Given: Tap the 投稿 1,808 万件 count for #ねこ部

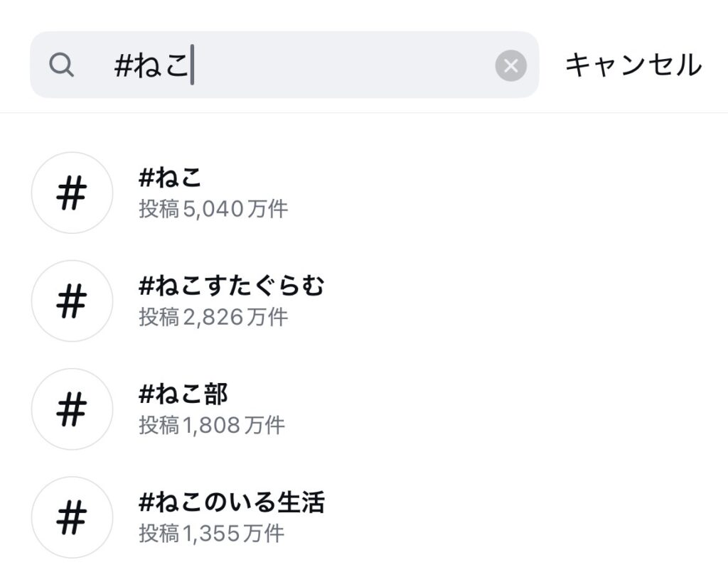Looking at the screenshot, I should 213,426.
